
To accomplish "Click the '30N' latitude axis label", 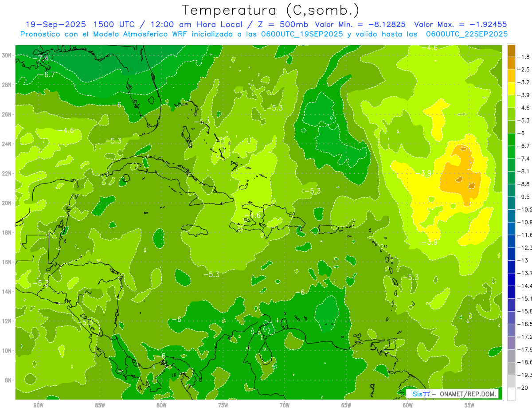I will [7, 55].
